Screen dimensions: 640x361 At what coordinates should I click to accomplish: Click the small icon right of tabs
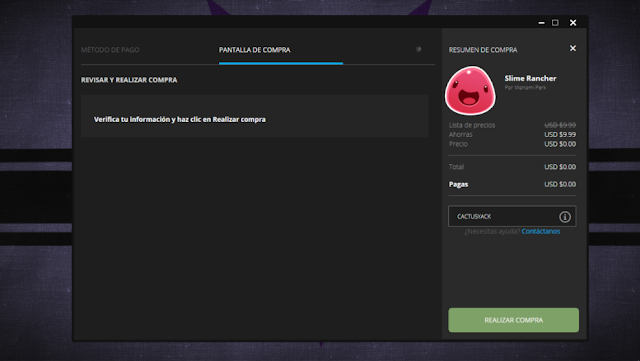click(x=418, y=49)
